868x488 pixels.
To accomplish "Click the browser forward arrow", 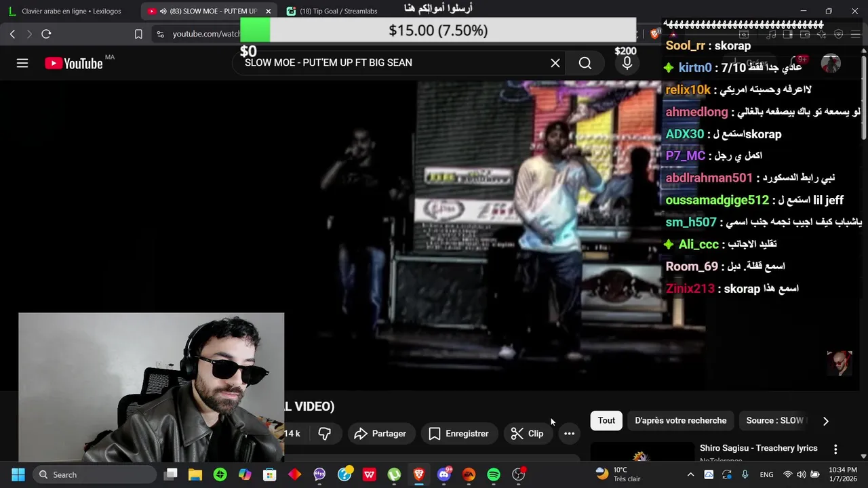I will (29, 34).
